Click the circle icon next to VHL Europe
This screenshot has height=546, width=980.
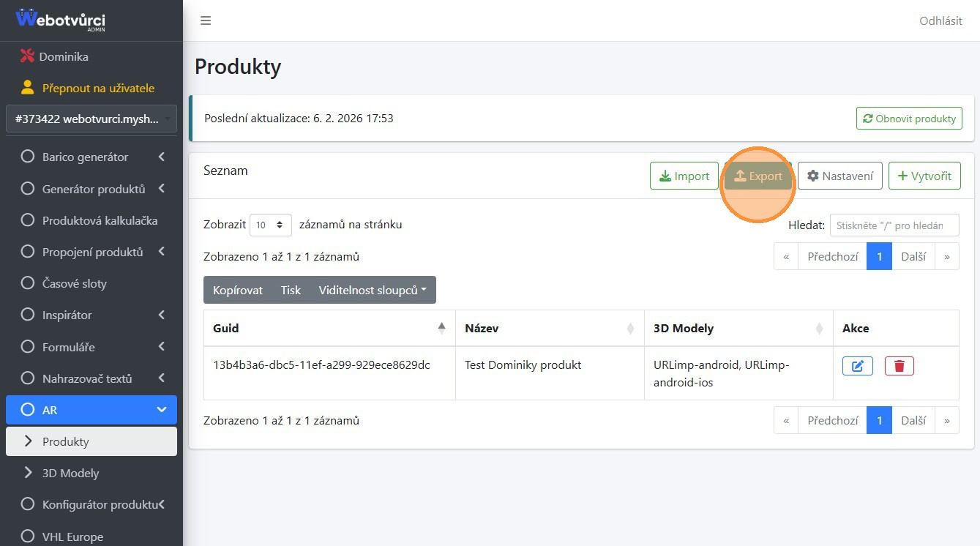(x=28, y=536)
